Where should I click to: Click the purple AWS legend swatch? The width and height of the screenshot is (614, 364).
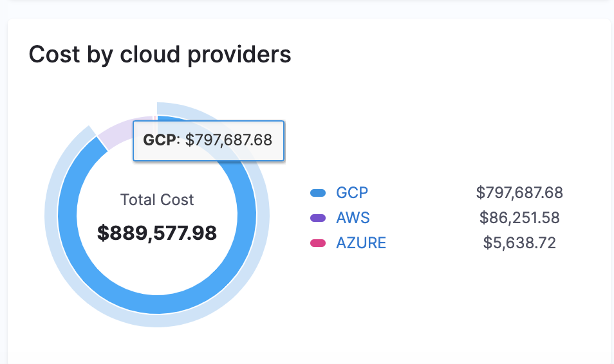tap(318, 218)
